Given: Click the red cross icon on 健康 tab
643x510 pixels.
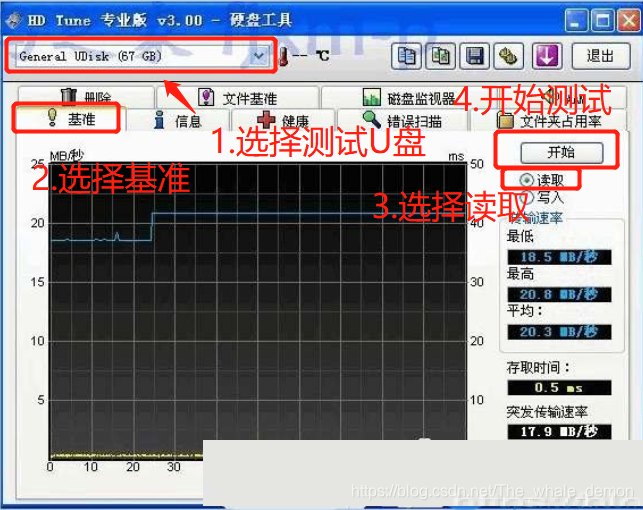Looking at the screenshot, I should pyautogui.click(x=267, y=119).
